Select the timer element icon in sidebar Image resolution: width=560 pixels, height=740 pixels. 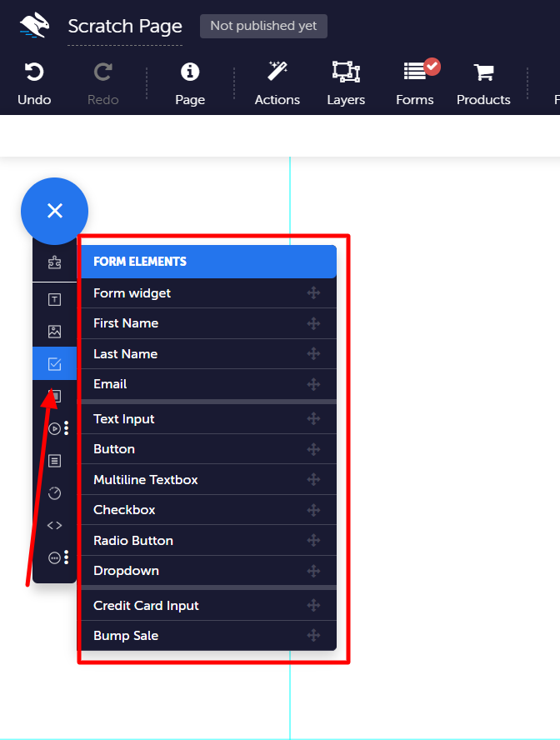click(55, 493)
